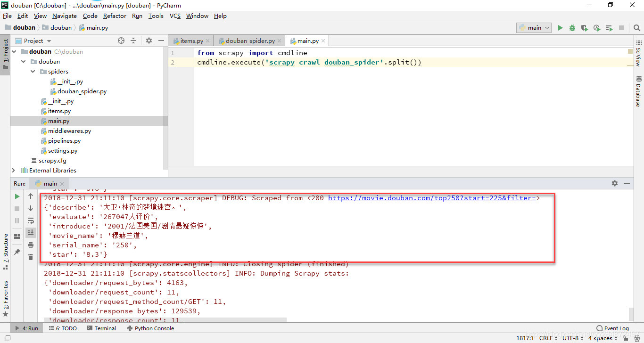This screenshot has width=644, height=343.
Task: Open Project panel settings gear
Action: pos(149,41)
